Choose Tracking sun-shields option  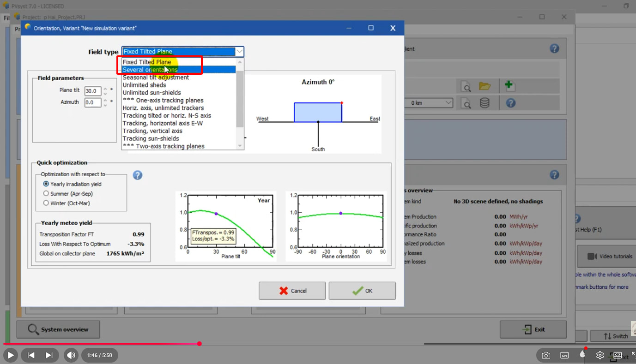179,138
